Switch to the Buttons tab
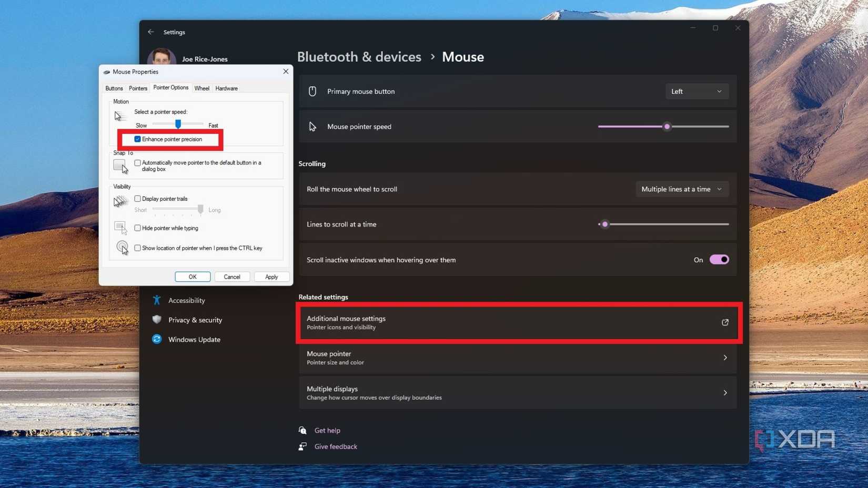This screenshot has width=868, height=488. click(114, 88)
